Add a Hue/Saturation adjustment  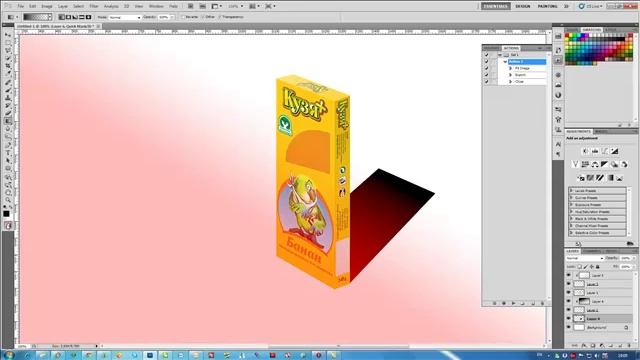point(585,164)
